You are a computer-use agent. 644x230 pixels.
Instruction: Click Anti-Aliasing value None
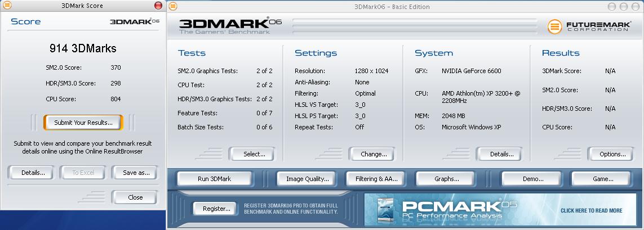(362, 82)
